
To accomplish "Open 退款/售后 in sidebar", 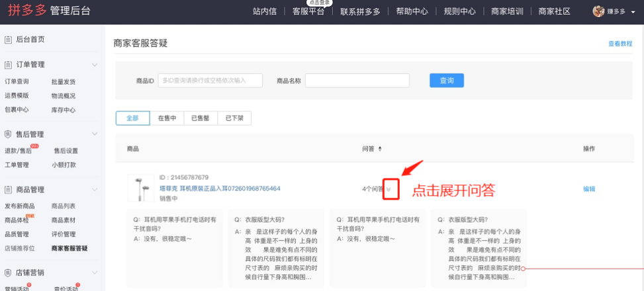I will [18, 151].
